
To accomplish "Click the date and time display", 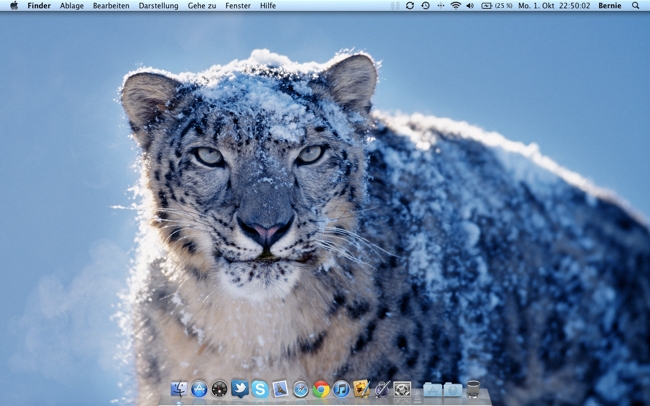I will point(554,6).
